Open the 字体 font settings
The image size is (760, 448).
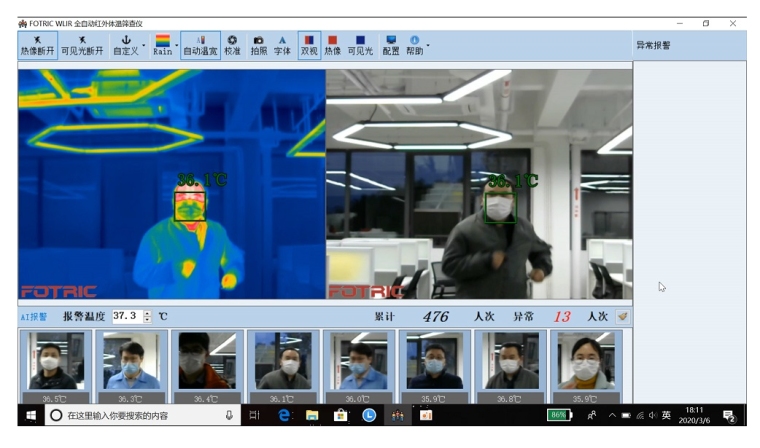[282, 45]
